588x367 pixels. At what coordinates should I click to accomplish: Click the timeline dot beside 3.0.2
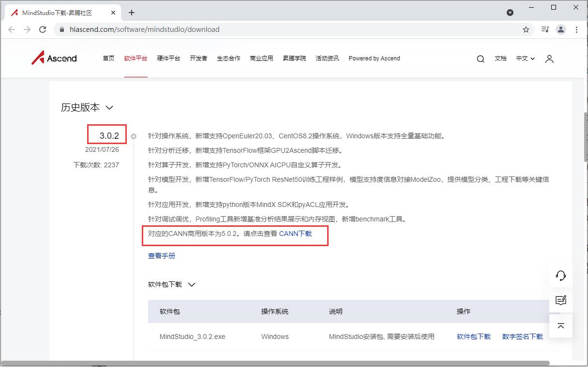(134, 136)
